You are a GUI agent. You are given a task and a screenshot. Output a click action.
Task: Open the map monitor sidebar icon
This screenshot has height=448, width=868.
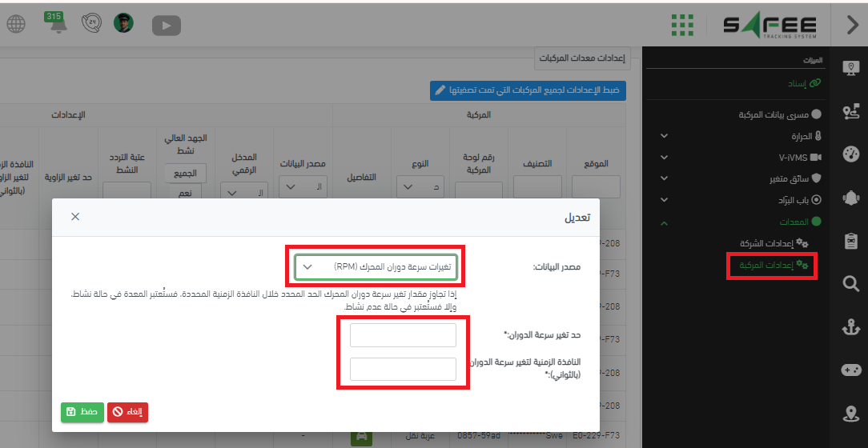850,69
